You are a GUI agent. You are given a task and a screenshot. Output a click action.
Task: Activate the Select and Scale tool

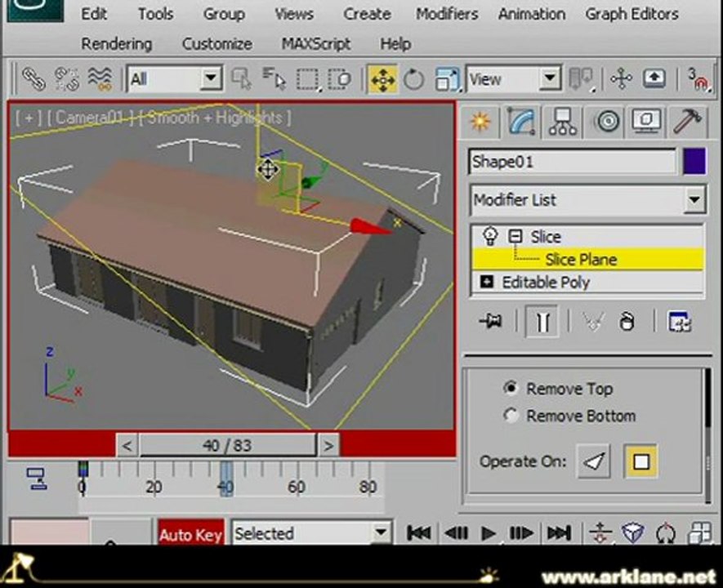447,78
